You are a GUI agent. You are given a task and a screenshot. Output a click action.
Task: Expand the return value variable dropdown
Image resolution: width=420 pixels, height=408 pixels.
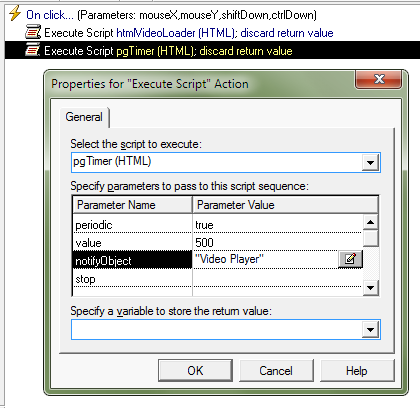click(370, 330)
